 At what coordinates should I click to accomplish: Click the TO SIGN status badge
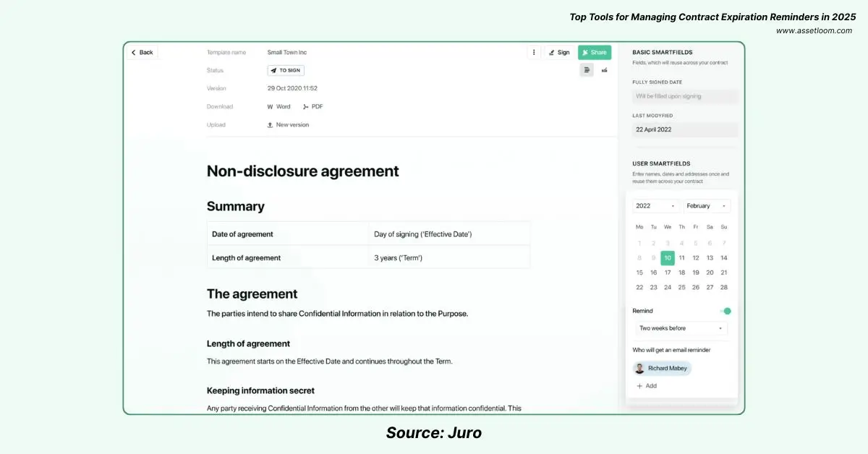click(286, 70)
